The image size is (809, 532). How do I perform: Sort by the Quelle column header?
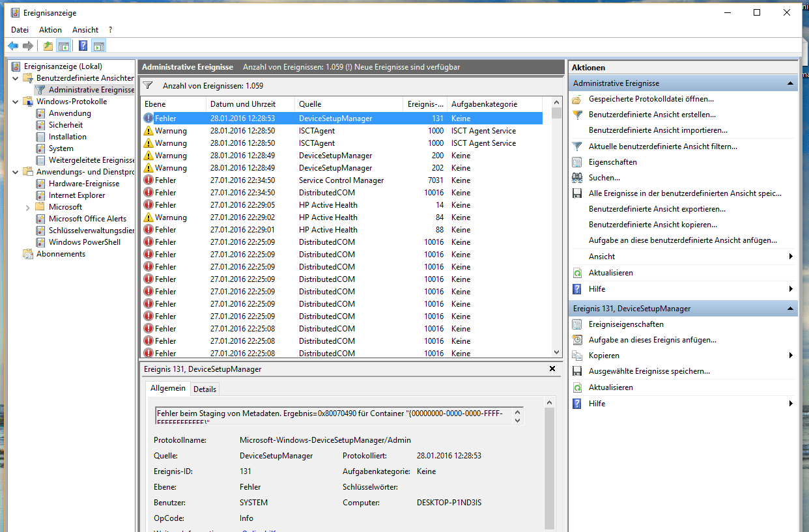click(x=349, y=104)
